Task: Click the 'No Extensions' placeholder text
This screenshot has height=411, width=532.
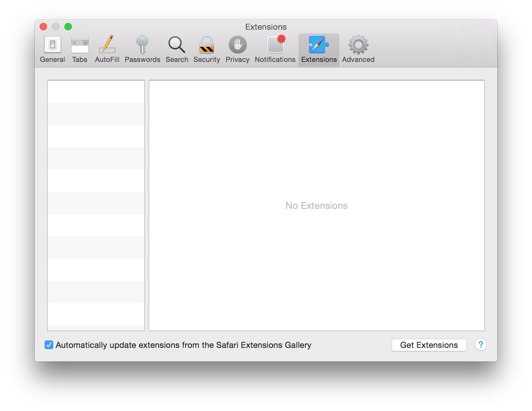Action: pyautogui.click(x=316, y=205)
